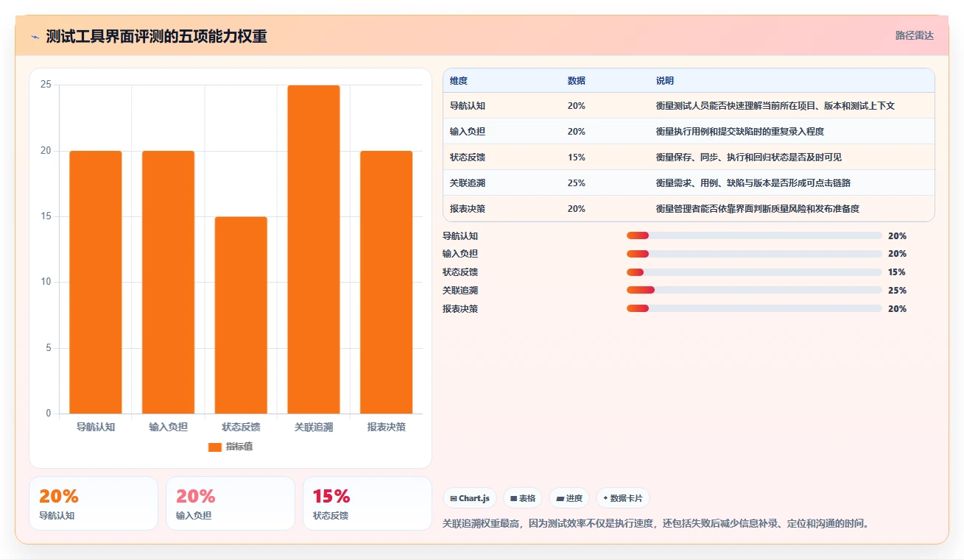Click the 输入负担 bar in the chart
The width and height of the screenshot is (964, 560).
pos(168,282)
